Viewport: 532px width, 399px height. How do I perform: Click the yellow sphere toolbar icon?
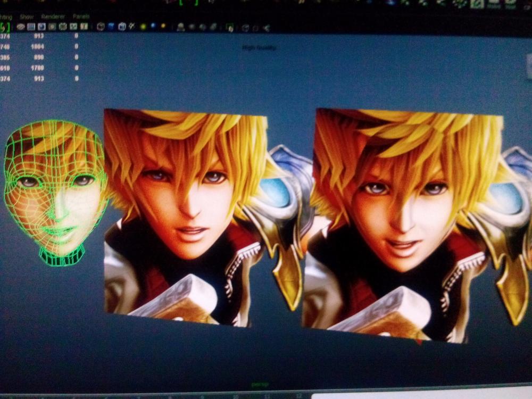pyautogui.click(x=163, y=26)
